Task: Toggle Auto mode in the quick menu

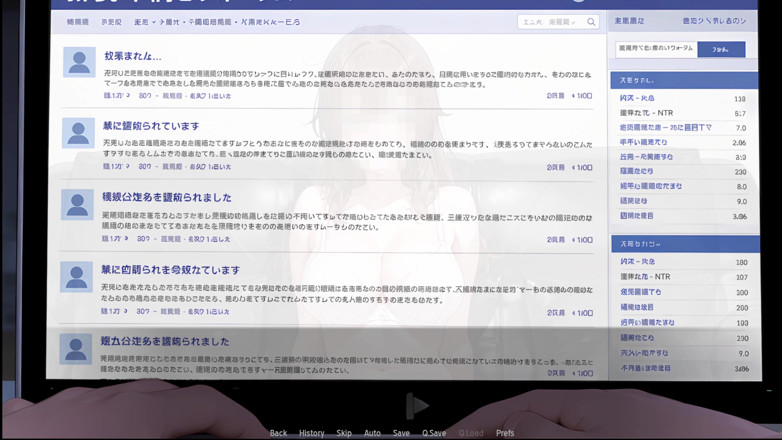Action: click(x=372, y=433)
